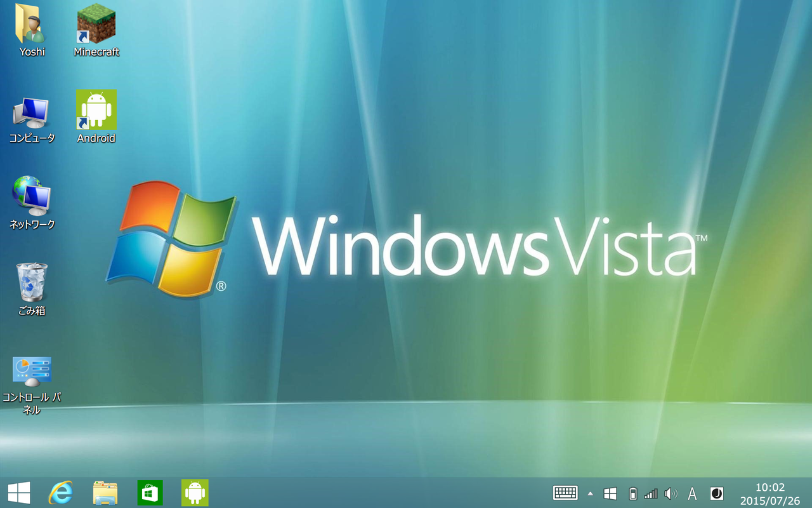The height and width of the screenshot is (508, 812).
Task: Open the clock showing 10:02
Action: point(770,487)
